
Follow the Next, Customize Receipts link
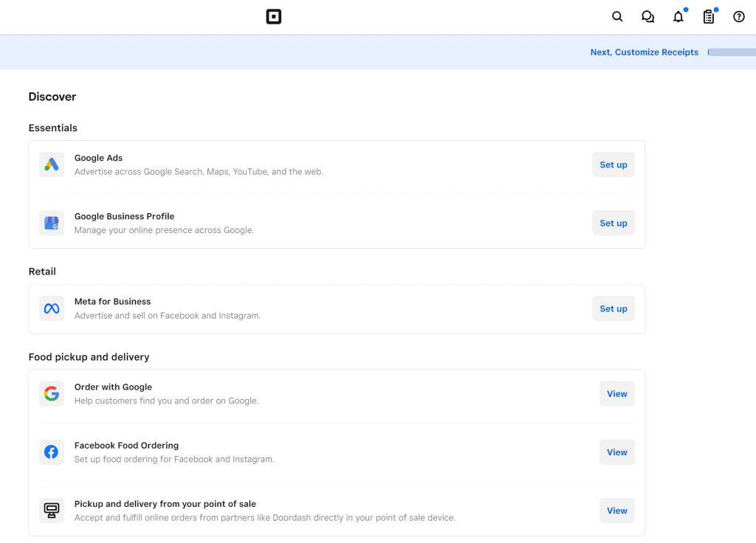(644, 52)
